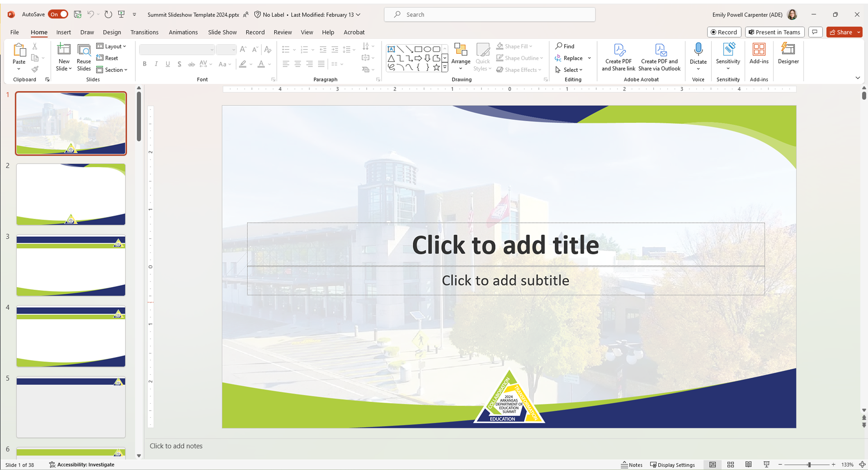Select slide 3 thumbnail
The width and height of the screenshot is (868, 470).
(x=71, y=265)
